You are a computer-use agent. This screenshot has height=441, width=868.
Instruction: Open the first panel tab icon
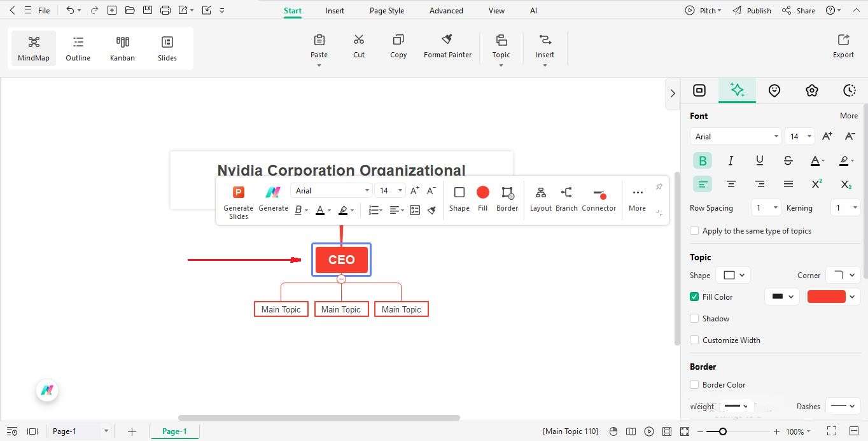coord(699,90)
